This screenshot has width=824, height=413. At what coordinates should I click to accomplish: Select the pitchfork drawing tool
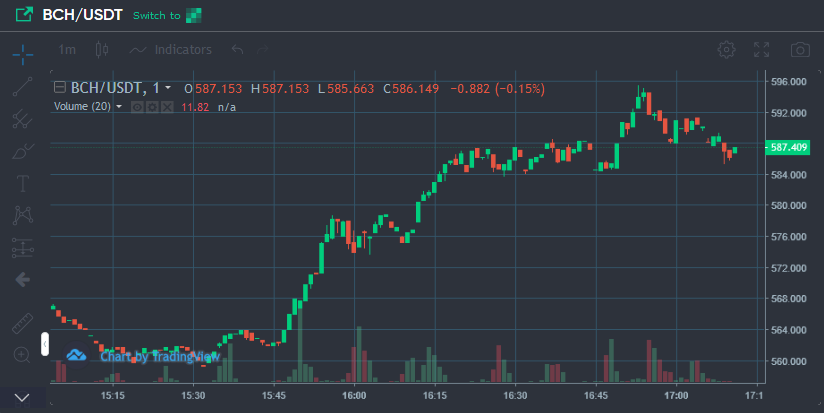coord(23,119)
